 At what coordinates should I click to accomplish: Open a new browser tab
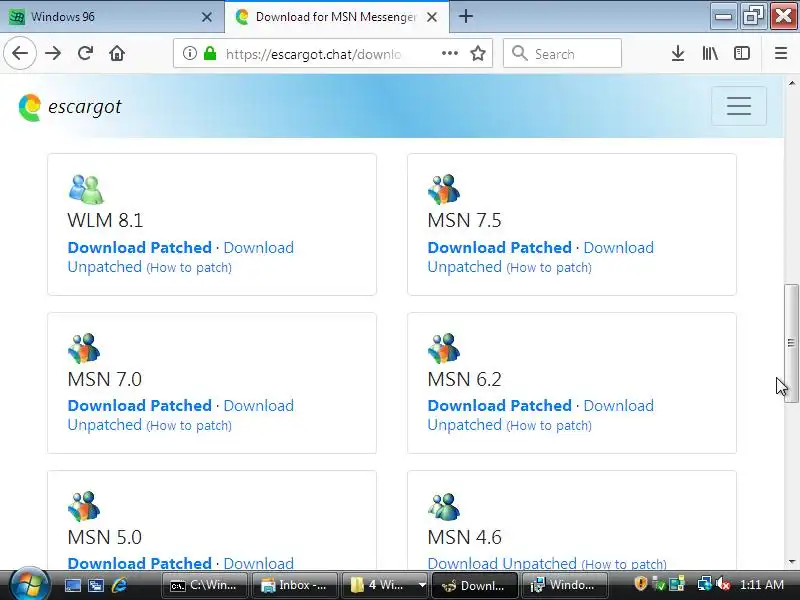pyautogui.click(x=465, y=16)
